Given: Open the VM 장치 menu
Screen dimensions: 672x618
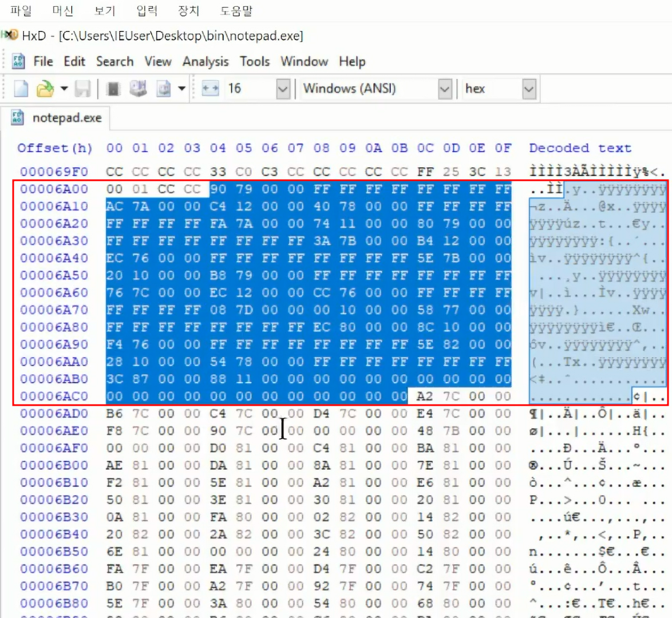Looking at the screenshot, I should 189,10.
